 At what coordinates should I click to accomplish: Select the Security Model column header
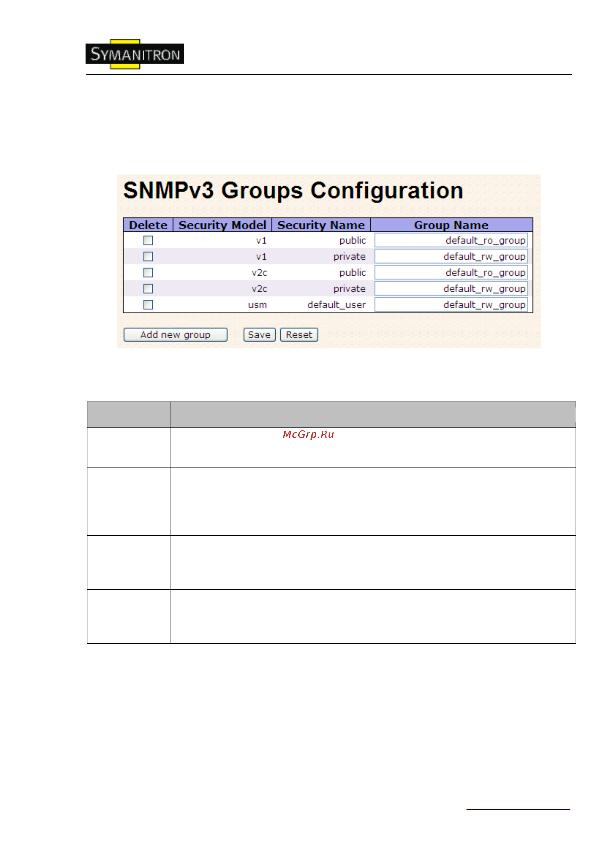pyautogui.click(x=223, y=225)
